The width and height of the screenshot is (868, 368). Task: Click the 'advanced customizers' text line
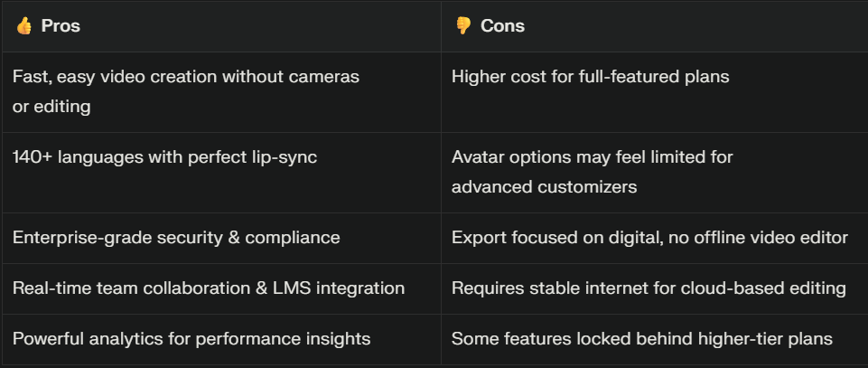tap(544, 187)
